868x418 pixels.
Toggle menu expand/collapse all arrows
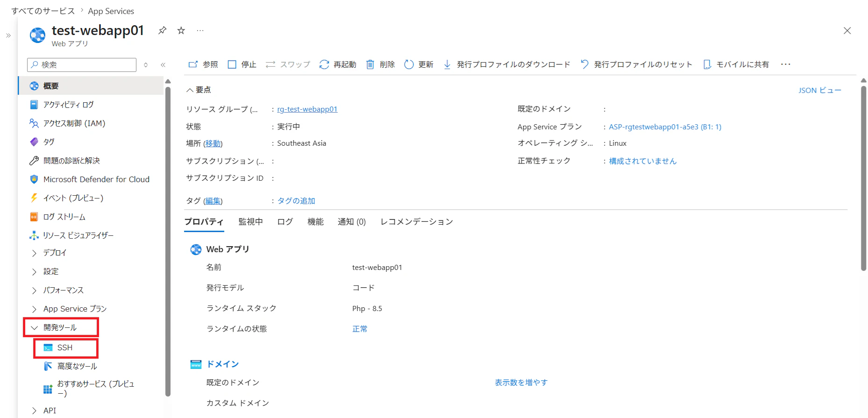click(x=146, y=65)
